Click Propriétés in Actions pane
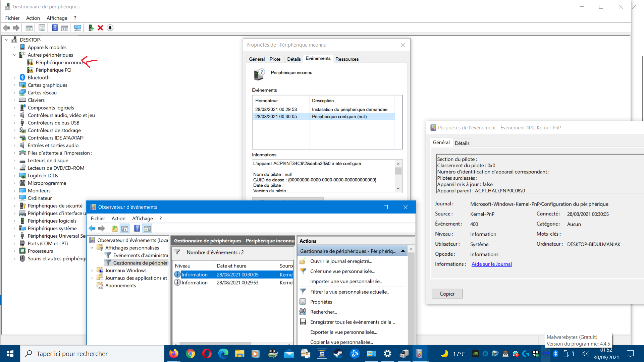Viewport: 644px width, 362px height. [321, 302]
